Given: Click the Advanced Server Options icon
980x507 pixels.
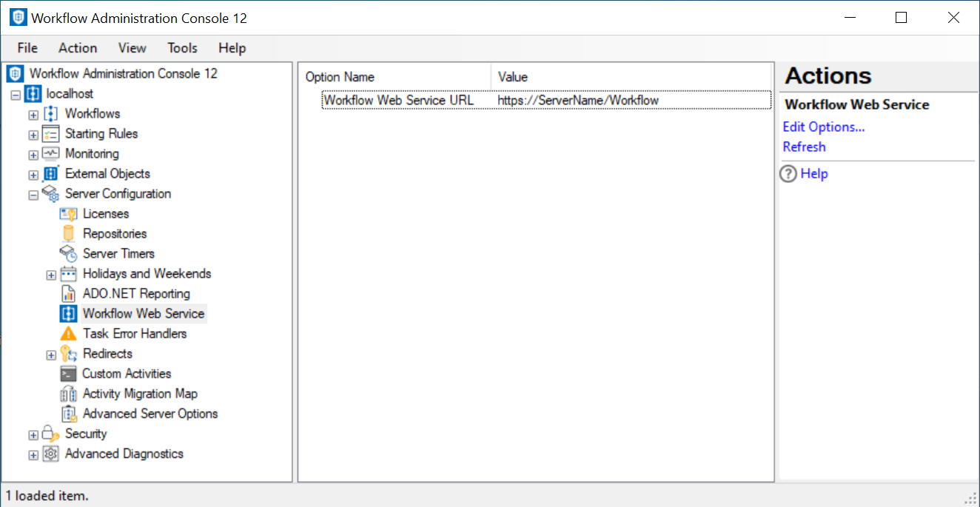Looking at the screenshot, I should [68, 414].
